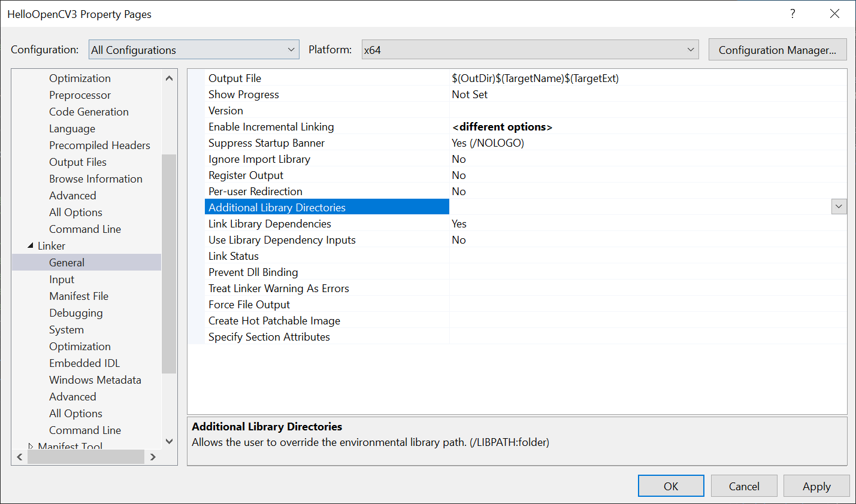Viewport: 856px width, 504px height.
Task: Collapse the Linker tree node triangle
Action: click(31, 245)
